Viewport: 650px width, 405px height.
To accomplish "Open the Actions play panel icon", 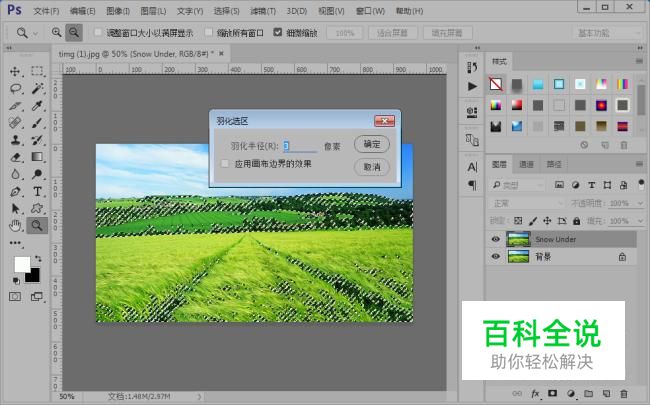I will pyautogui.click(x=472, y=86).
